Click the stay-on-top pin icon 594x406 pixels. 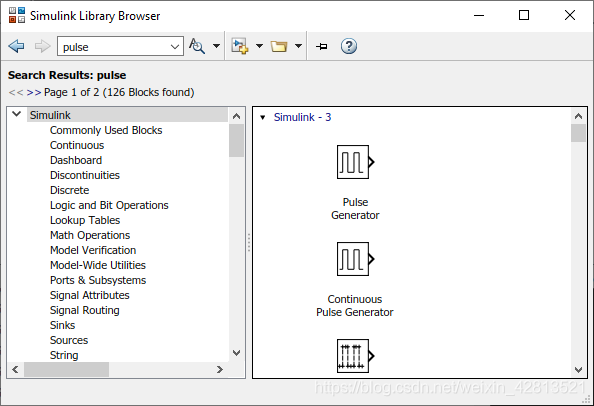point(322,46)
